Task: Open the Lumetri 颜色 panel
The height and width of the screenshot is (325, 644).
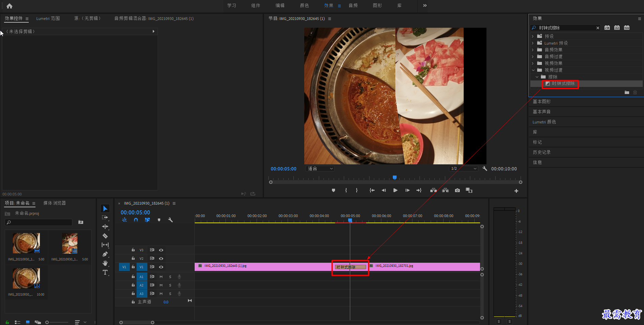Action: (544, 122)
